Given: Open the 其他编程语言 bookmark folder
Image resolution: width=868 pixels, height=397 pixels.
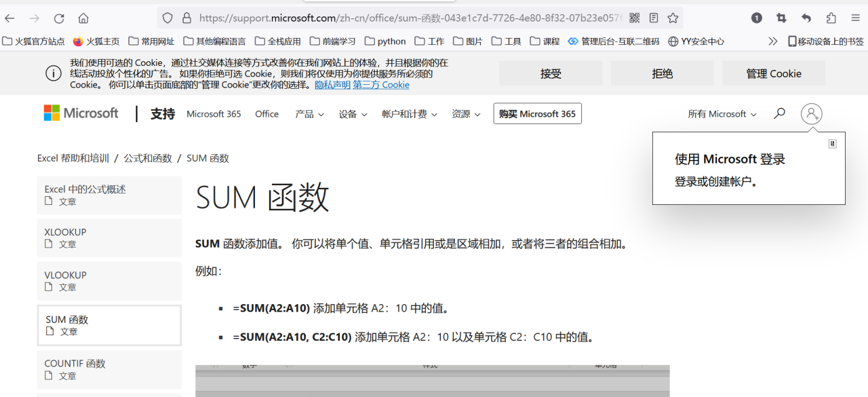Looking at the screenshot, I should coord(214,41).
